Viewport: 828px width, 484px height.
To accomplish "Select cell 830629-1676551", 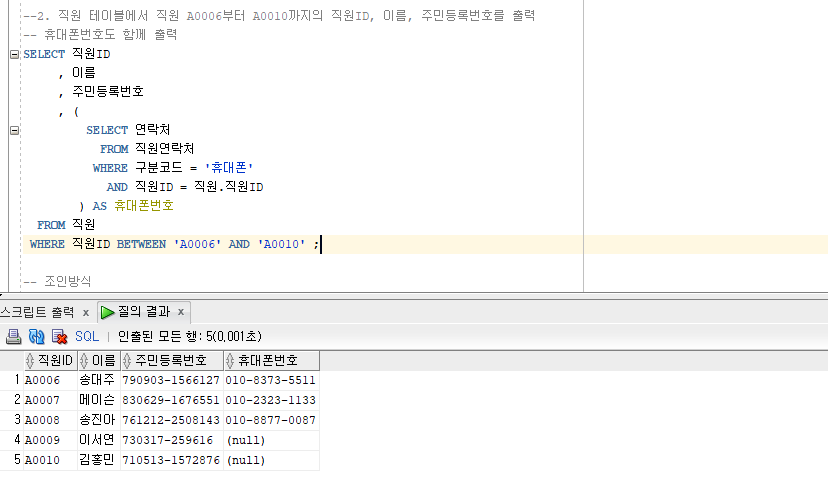I will 171,400.
